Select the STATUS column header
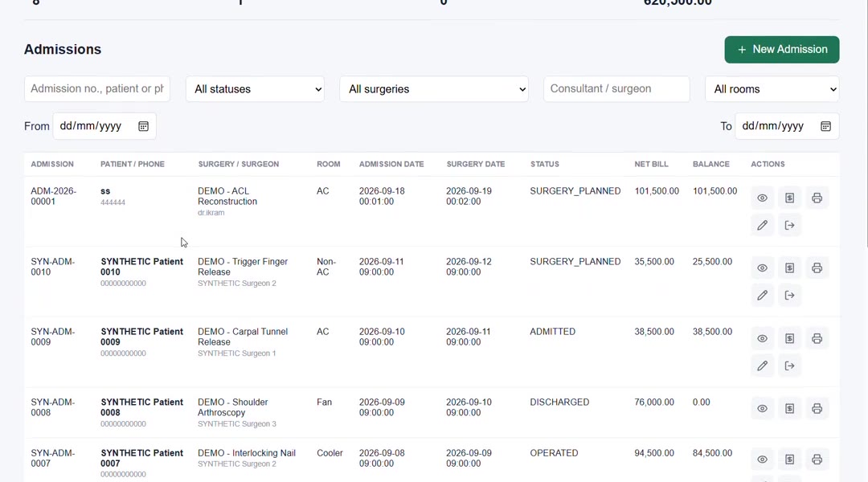 coord(545,165)
